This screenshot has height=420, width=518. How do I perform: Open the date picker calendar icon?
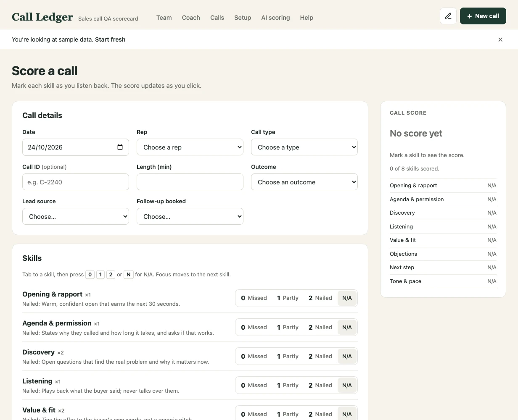point(120,147)
